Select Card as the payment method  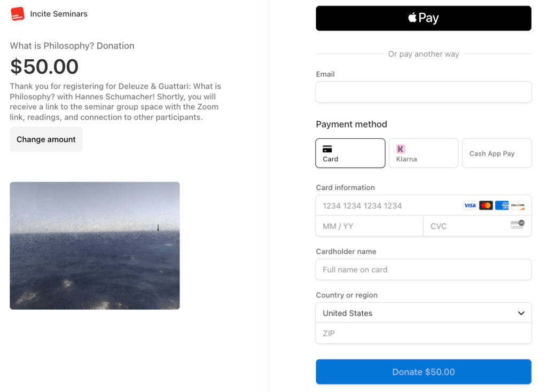350,153
